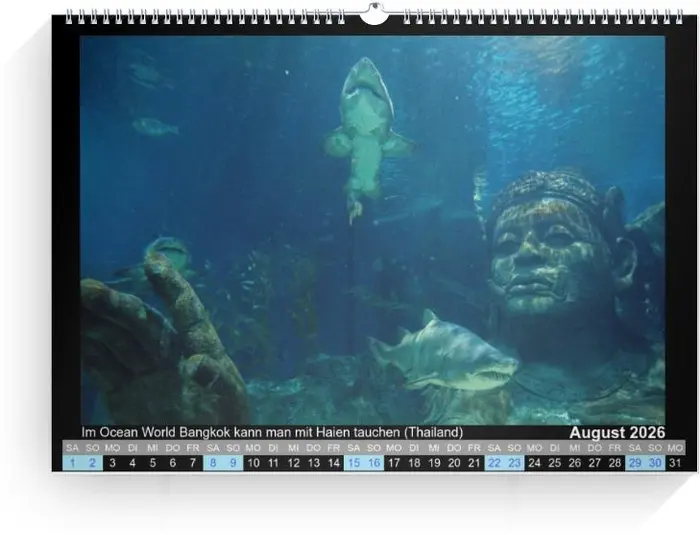
Task: Select Sunday 2 date cell
Action: pos(92,463)
